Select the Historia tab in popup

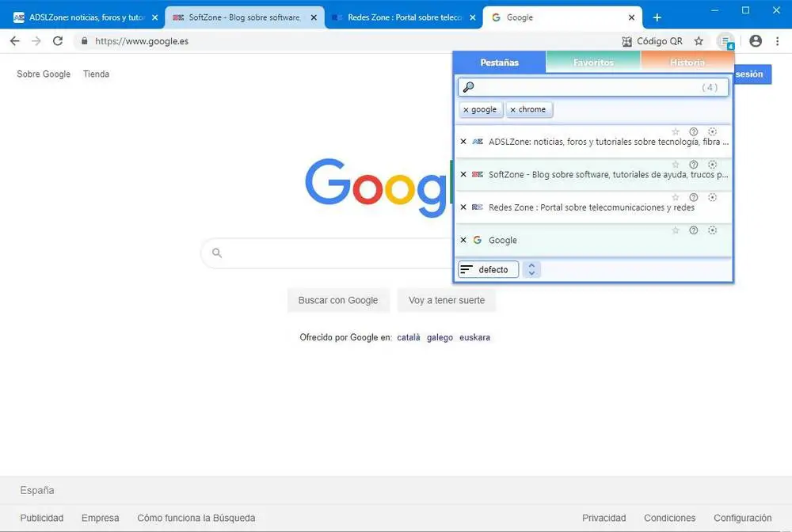687,63
